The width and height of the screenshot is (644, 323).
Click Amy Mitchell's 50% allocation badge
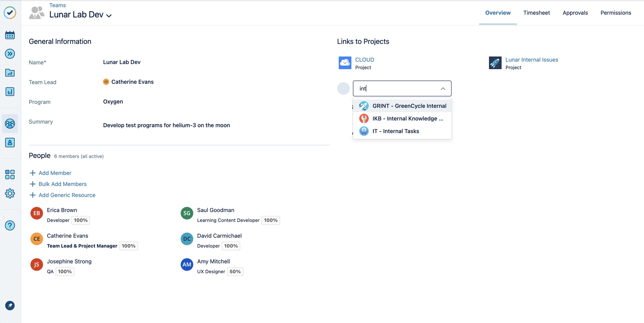pyautogui.click(x=235, y=272)
